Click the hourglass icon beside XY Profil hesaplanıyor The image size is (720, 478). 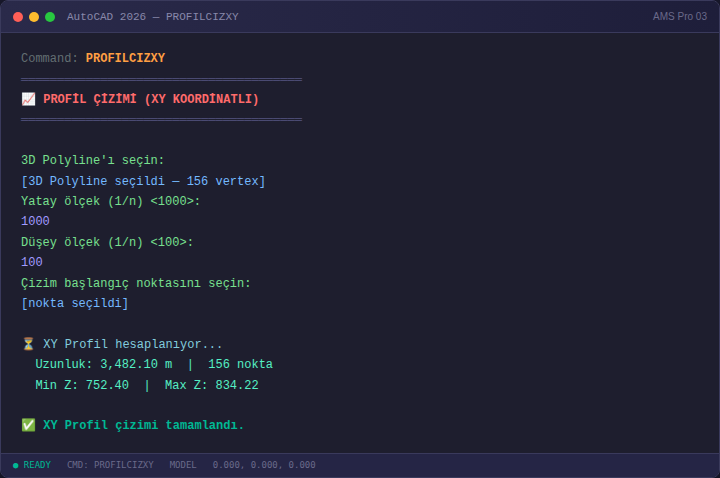[28, 344]
